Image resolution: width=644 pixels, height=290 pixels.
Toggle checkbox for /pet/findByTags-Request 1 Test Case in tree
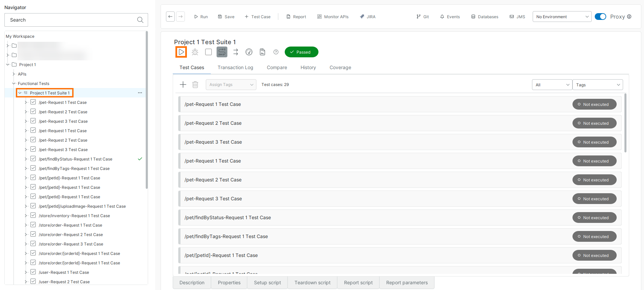point(33,168)
